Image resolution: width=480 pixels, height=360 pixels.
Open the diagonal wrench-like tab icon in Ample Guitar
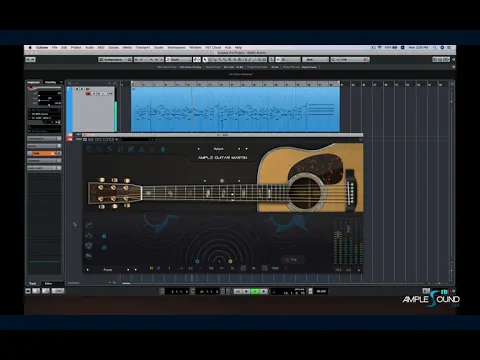[x=131, y=149]
